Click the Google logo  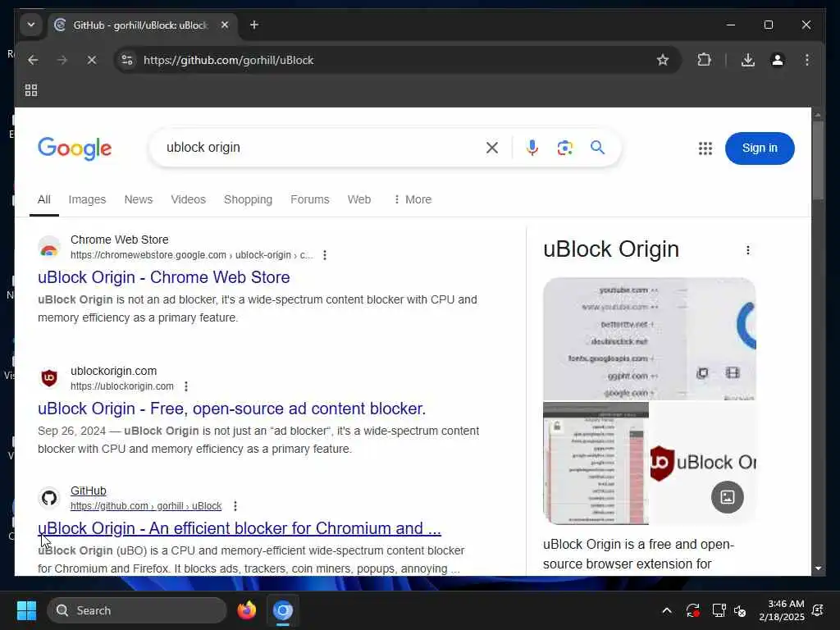pyautogui.click(x=75, y=148)
